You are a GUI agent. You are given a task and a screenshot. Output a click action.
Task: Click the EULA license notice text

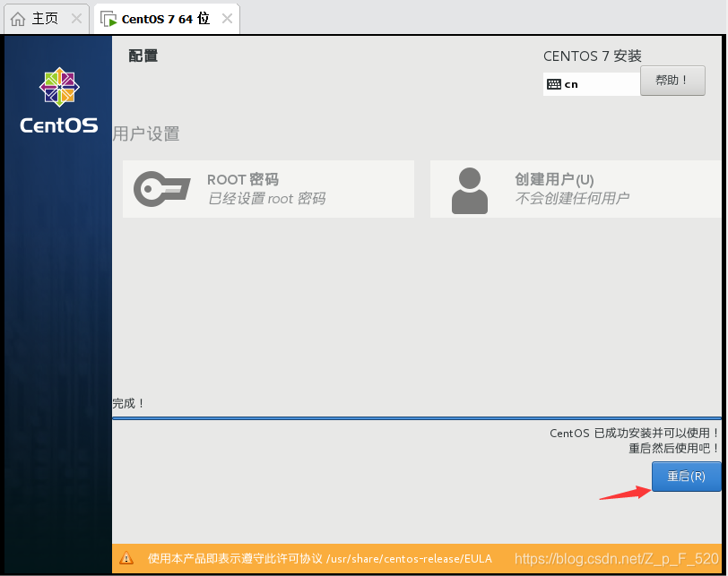tap(319, 558)
